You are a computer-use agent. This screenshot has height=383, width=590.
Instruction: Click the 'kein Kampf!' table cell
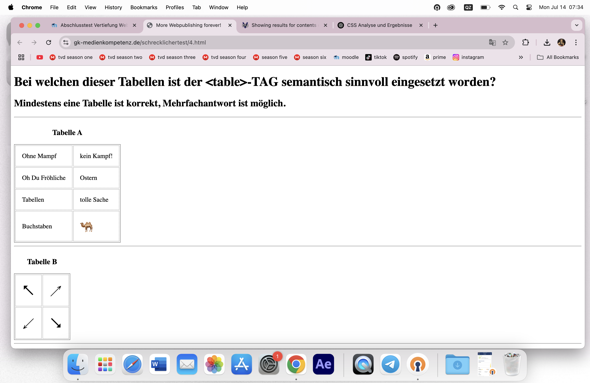[96, 156]
